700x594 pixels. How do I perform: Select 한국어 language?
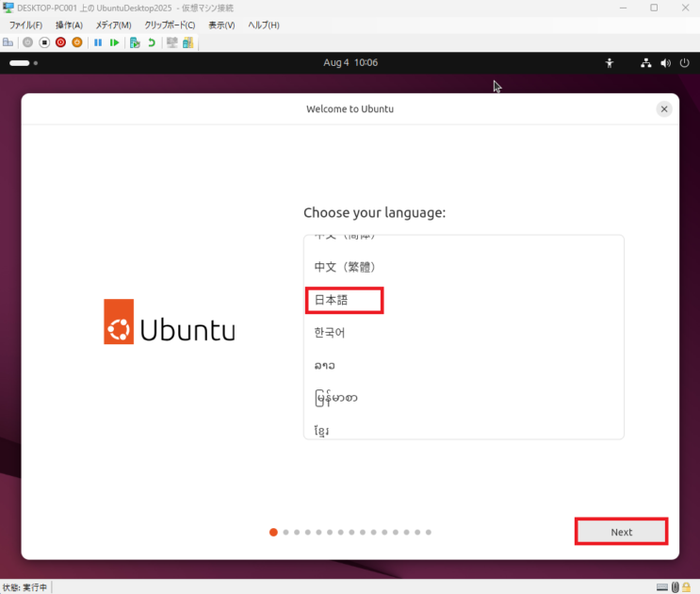pos(464,333)
